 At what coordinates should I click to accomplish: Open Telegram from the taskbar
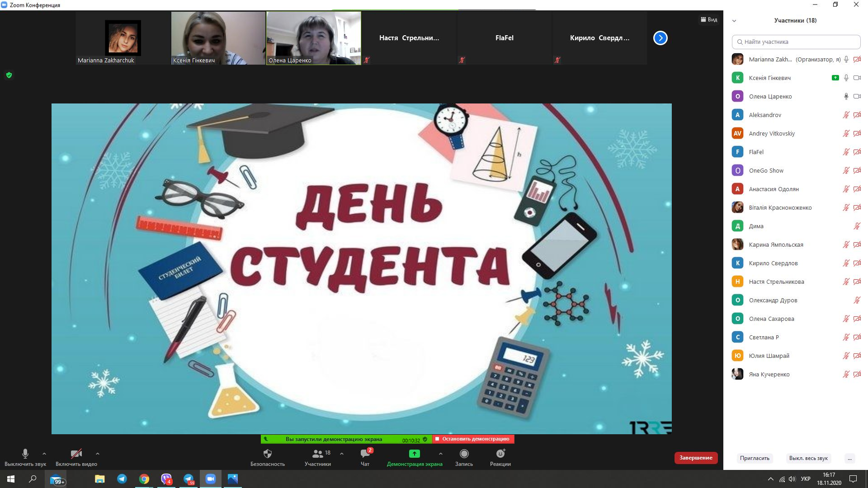coord(122,479)
